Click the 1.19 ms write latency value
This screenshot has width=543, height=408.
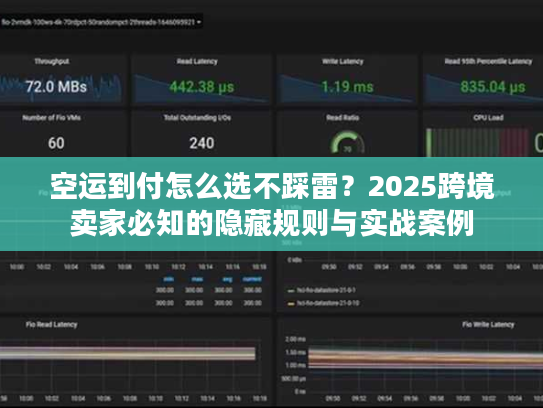pyautogui.click(x=347, y=87)
